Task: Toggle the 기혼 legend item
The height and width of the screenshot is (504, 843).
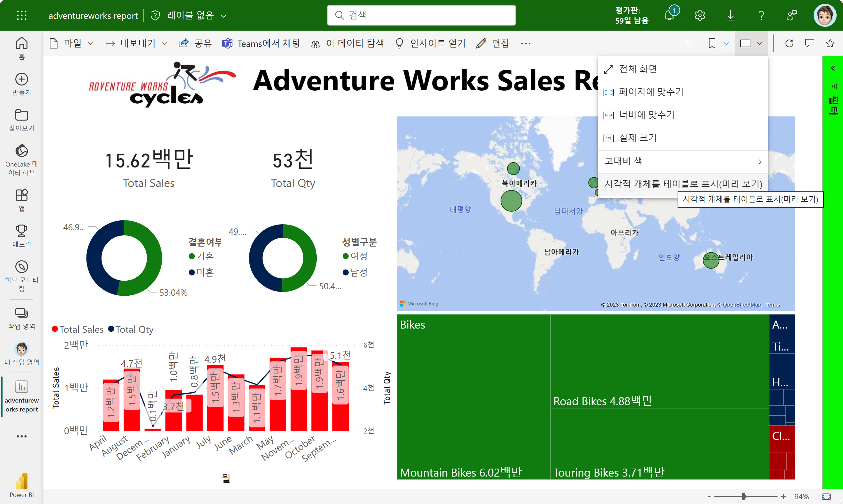Action: tap(201, 256)
